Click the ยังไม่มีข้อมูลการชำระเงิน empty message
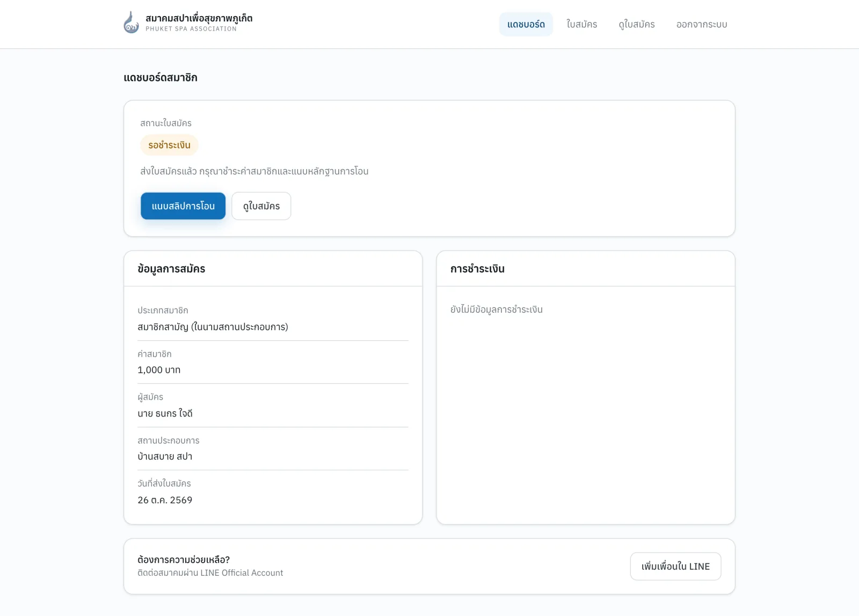The height and width of the screenshot is (616, 859). click(x=496, y=310)
